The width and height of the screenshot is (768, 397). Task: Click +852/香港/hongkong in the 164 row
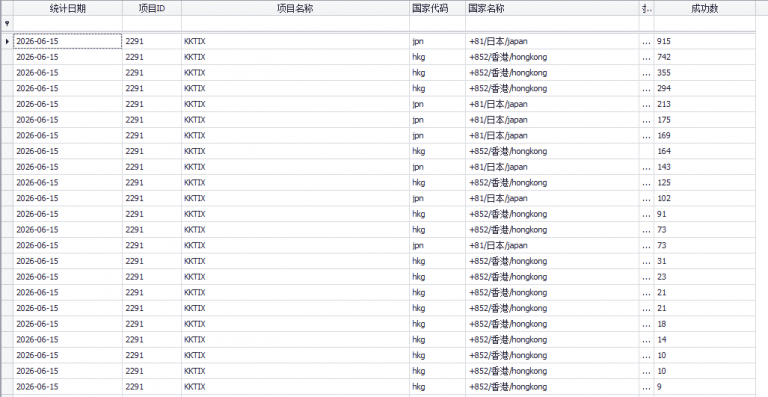[x=552, y=151]
